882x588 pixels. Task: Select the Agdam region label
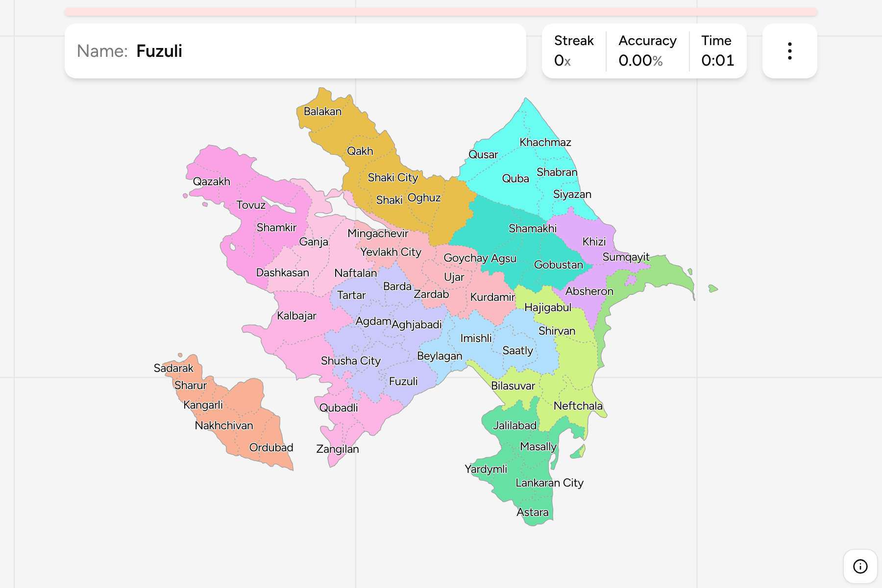373,322
